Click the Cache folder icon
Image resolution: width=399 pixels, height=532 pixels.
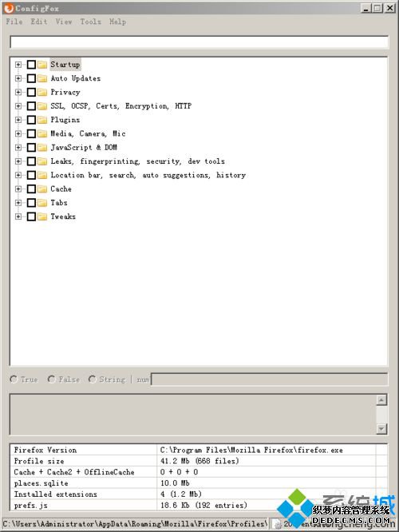tap(42, 189)
